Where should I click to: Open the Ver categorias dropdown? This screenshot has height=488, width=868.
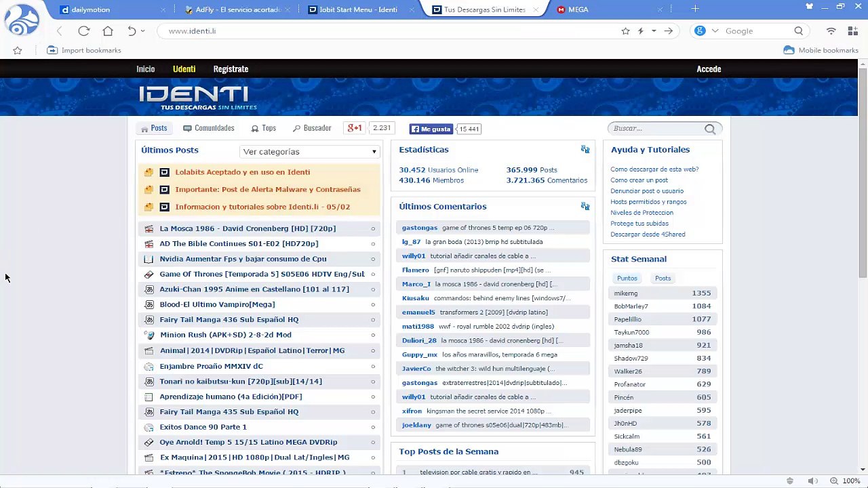(x=310, y=152)
